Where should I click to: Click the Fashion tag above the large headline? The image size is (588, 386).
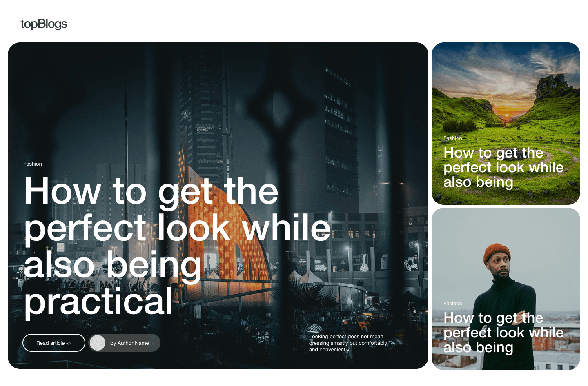point(33,164)
